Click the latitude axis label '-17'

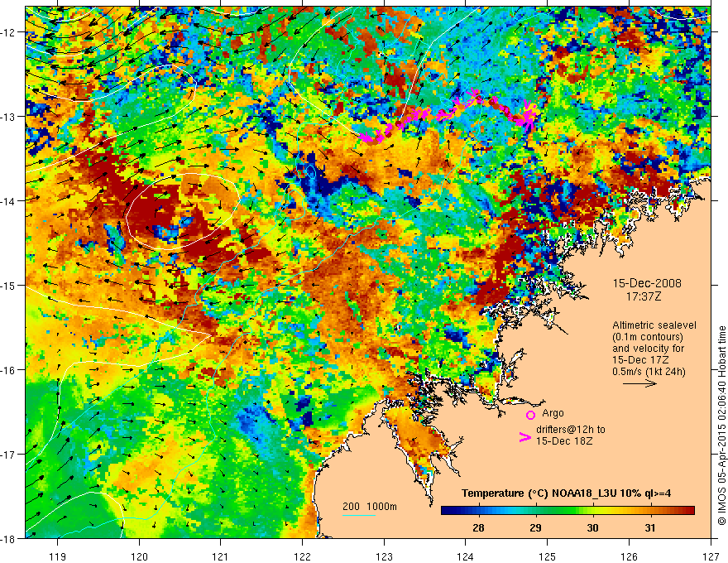pos(9,454)
